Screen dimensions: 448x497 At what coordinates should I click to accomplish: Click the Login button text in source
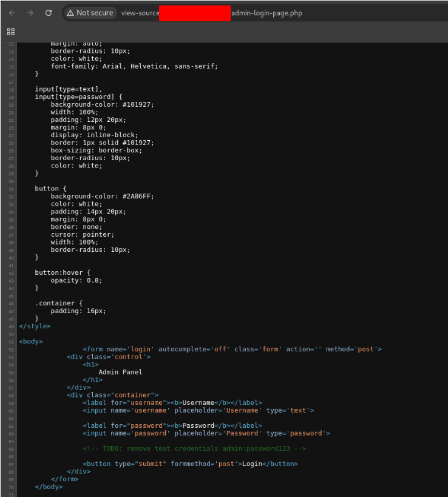tap(252, 464)
